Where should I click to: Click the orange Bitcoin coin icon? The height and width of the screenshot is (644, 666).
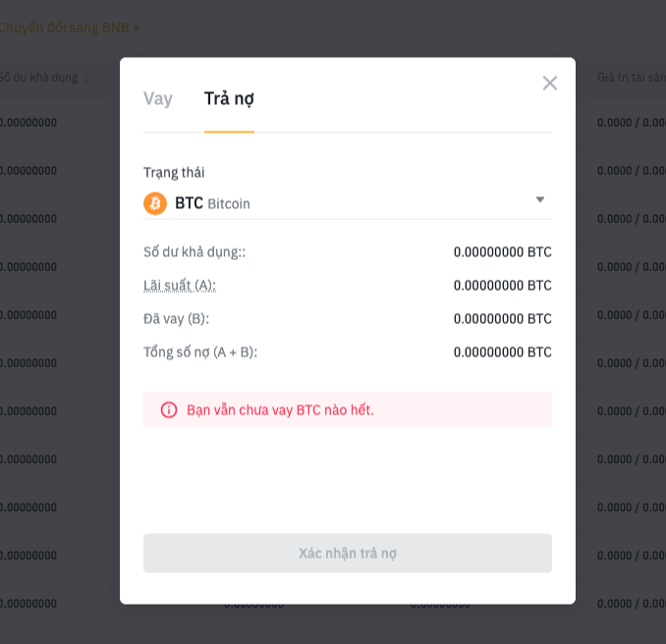155,203
